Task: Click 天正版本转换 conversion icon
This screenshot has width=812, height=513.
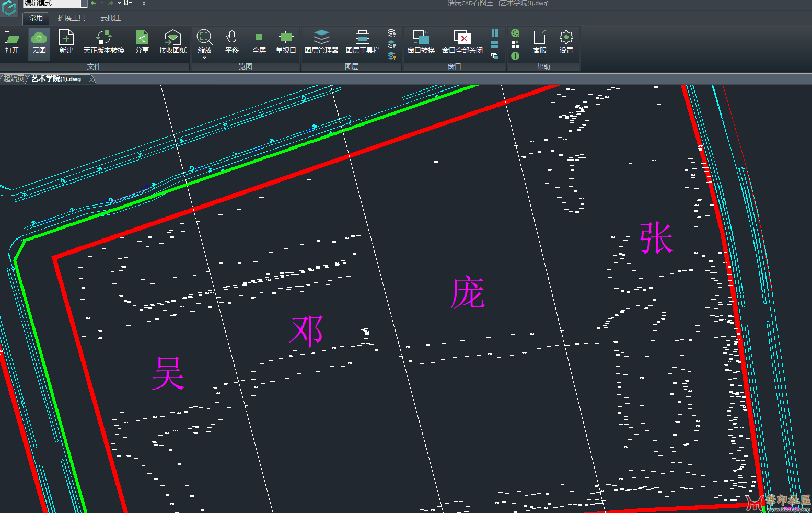Action: tap(103, 42)
